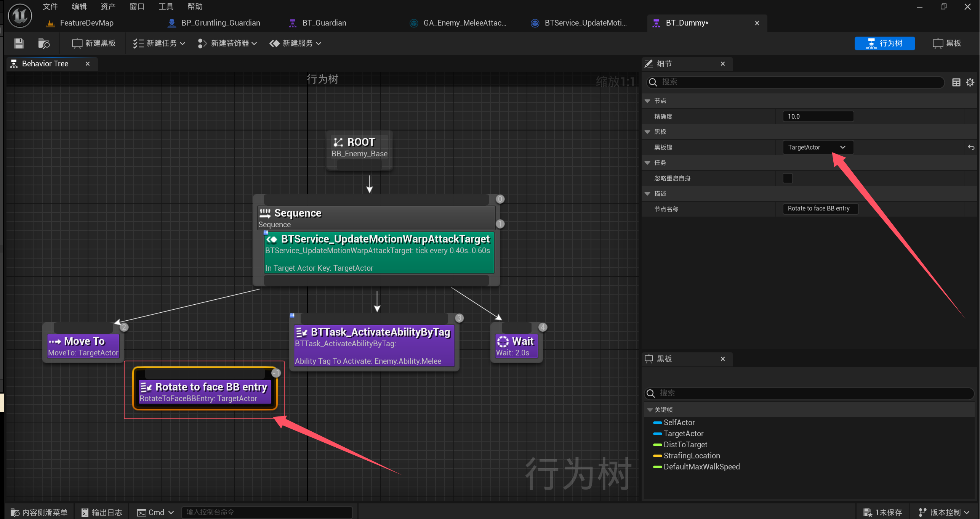Switch to the BT_Guardian tab
Viewport: 980px width, 519px height.
coord(323,23)
